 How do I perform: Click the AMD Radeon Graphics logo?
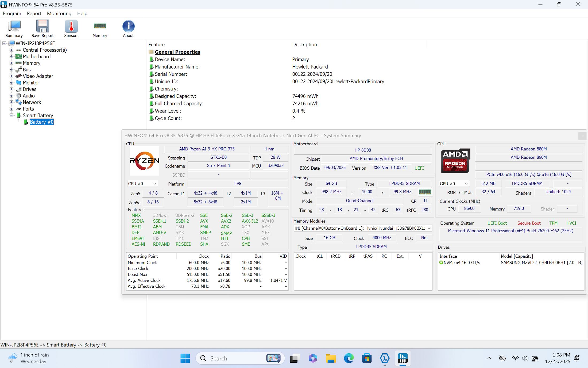coord(455,161)
